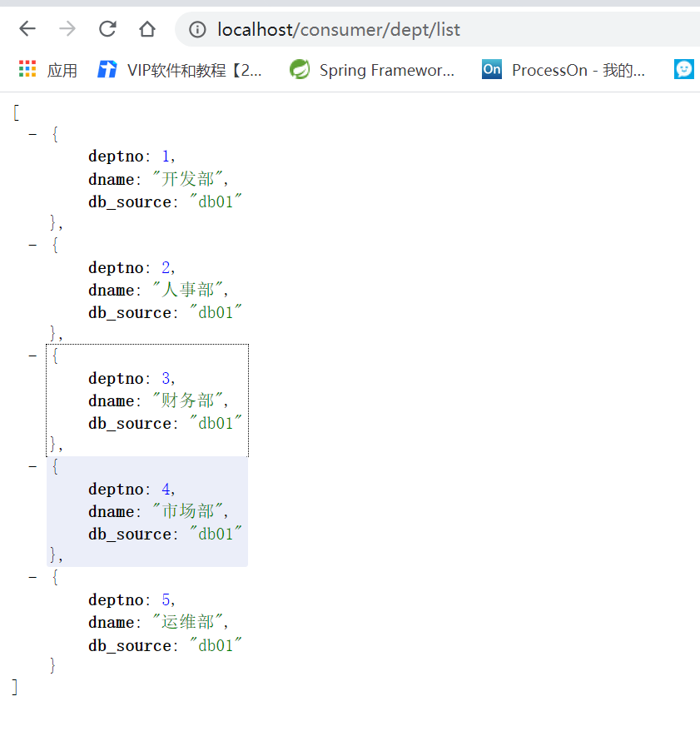Click the Spring leaf bookmark icon

pos(300,69)
